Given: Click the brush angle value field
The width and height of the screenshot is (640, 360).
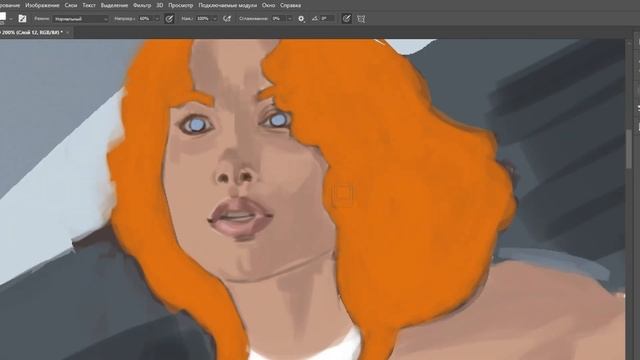Looking at the screenshot, I should pyautogui.click(x=327, y=19).
